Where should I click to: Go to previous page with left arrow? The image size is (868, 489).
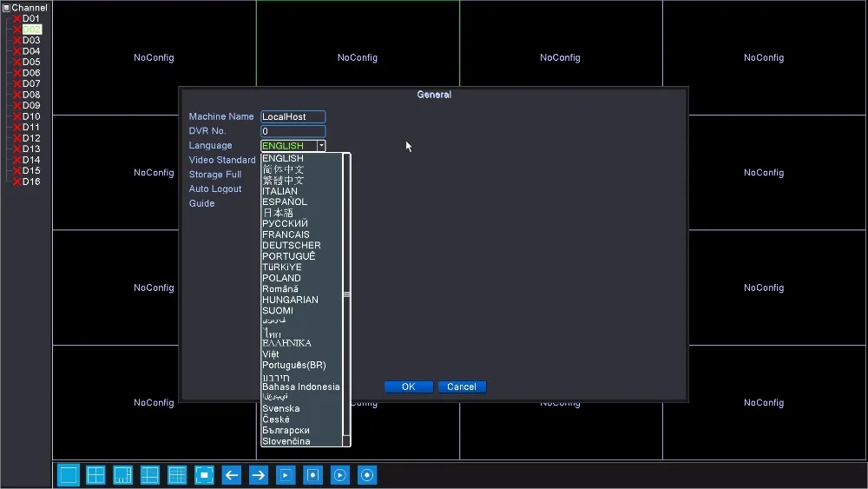click(232, 474)
